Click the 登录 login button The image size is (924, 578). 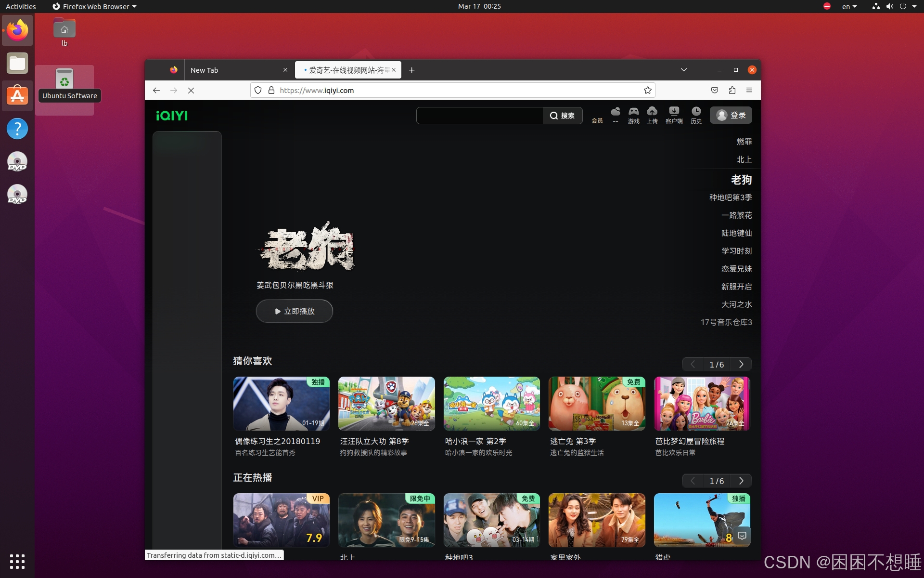coord(731,115)
